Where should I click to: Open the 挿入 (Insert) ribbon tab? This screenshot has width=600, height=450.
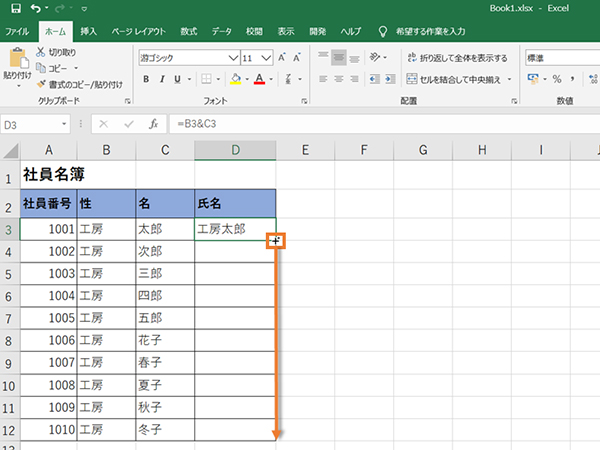click(x=89, y=31)
